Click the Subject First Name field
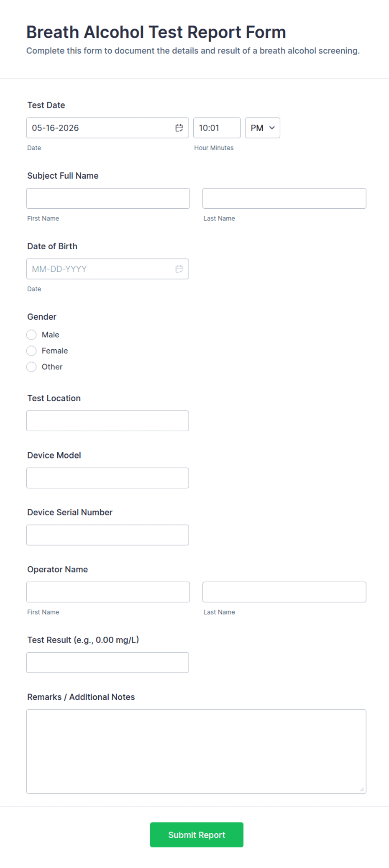389x868 pixels. [108, 198]
